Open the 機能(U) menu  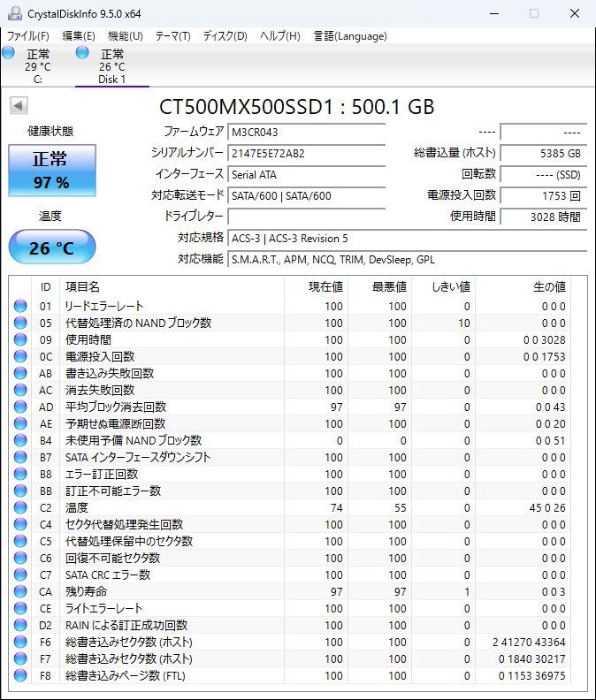pos(125,36)
